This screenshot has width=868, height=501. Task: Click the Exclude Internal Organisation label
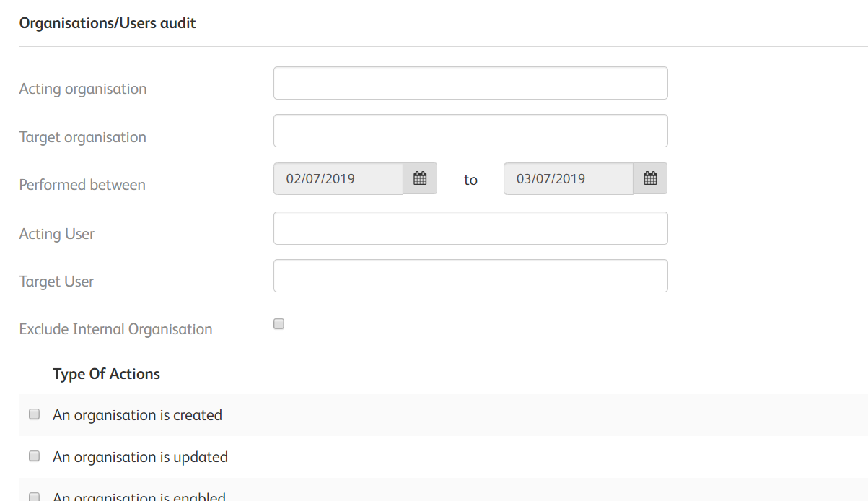116,329
